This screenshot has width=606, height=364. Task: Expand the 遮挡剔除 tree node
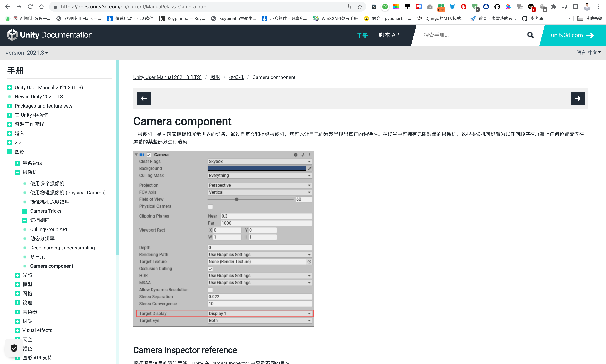[x=25, y=220]
